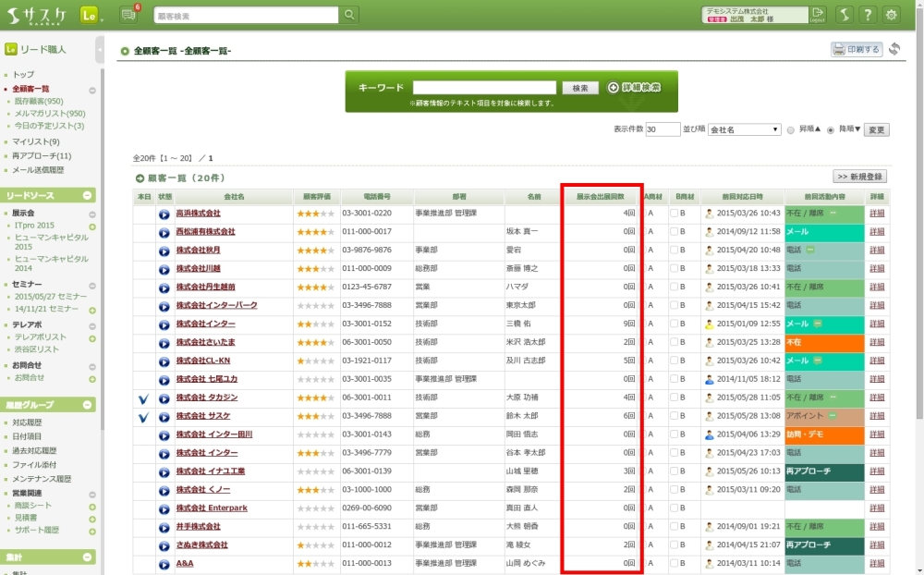Click the magnifier icon beside the customer search box
Viewport: 924px width, 575px height.
click(349, 15)
